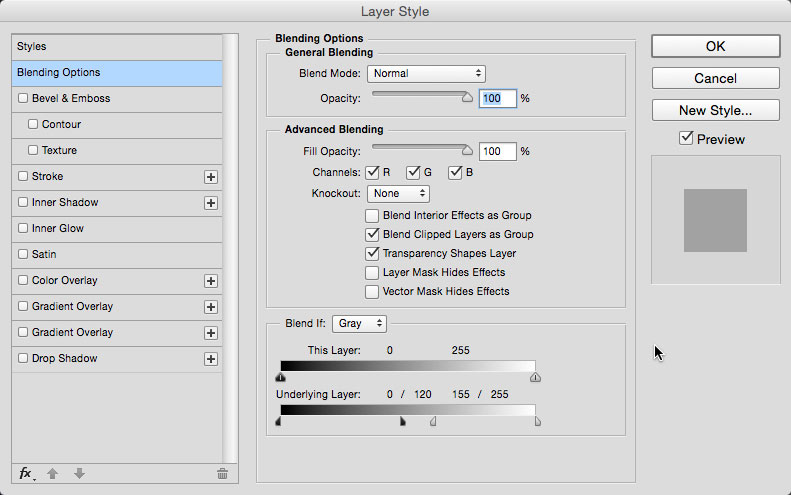Select Blending Options in the styles list
The image size is (791, 495).
(117, 73)
